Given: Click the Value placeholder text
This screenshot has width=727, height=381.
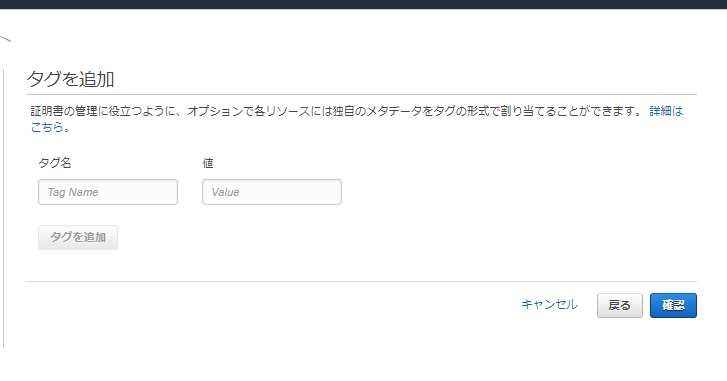Looking at the screenshot, I should (x=225, y=192).
